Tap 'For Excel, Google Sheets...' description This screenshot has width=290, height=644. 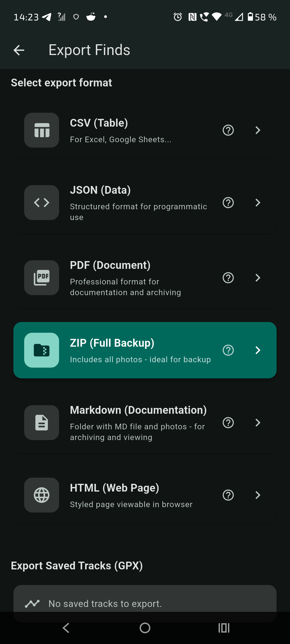point(121,140)
